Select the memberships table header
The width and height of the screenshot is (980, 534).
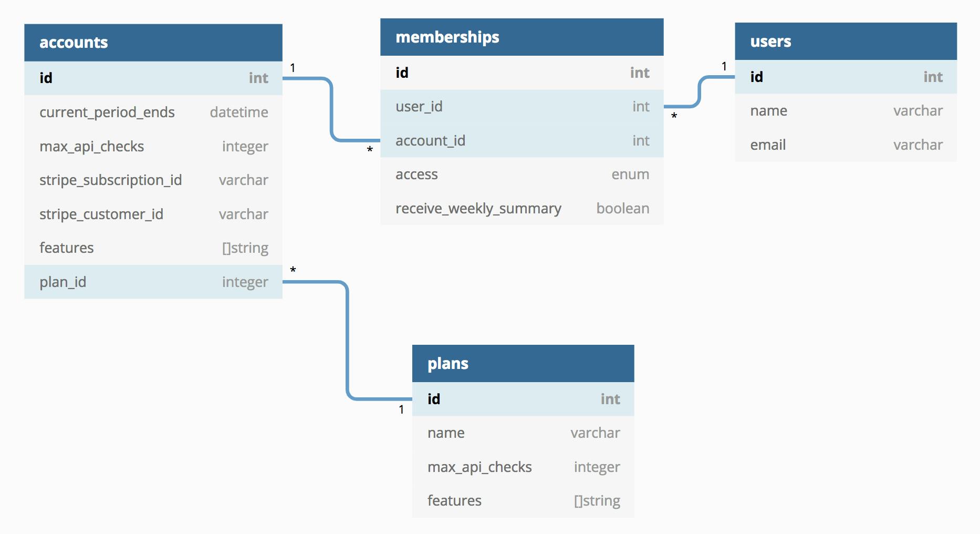pos(522,37)
